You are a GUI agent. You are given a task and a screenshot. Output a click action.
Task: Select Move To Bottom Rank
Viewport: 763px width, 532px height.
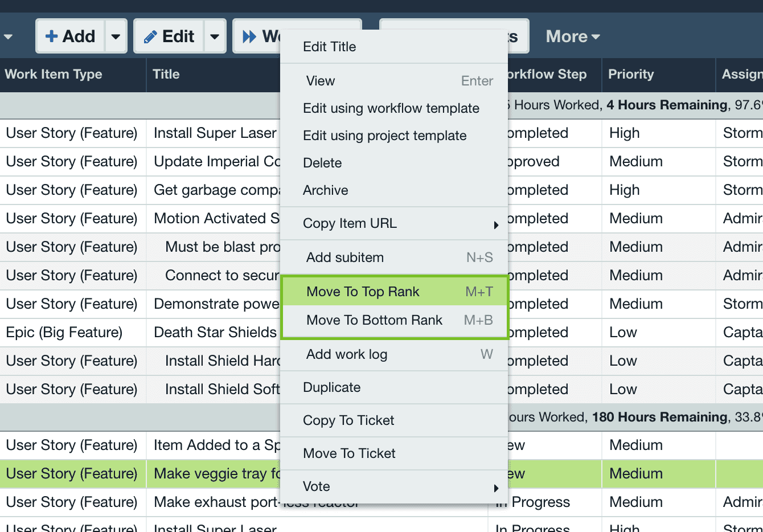374,320
